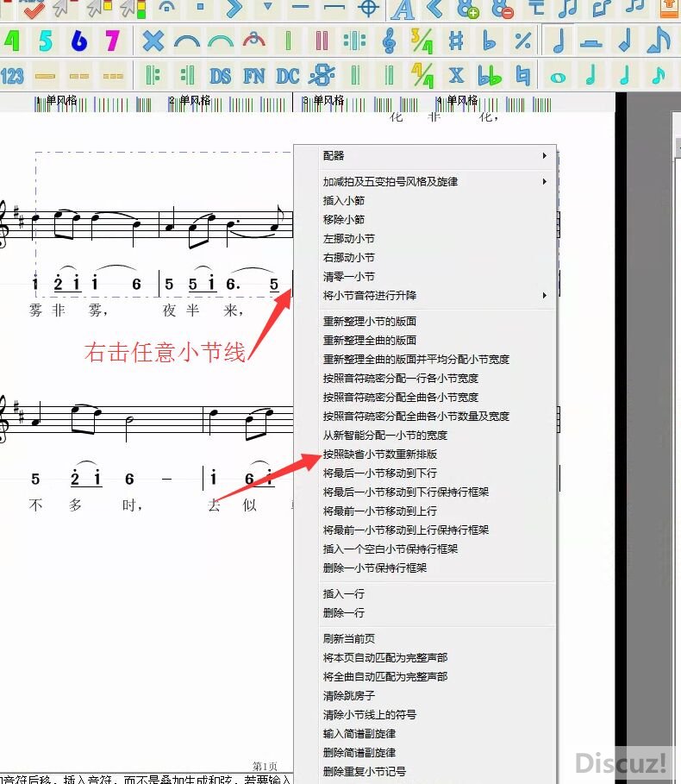Click the 3 单风格 ruler section

point(323,100)
